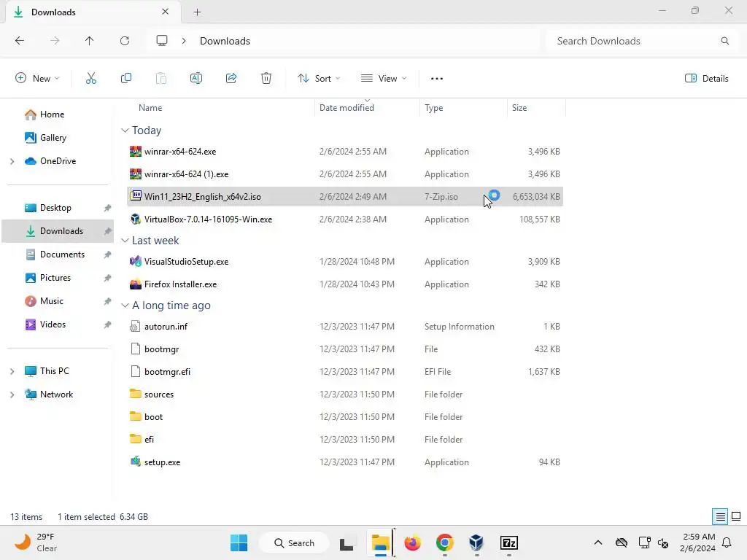Select VisualStudioSetup.exe file
This screenshot has height=560, width=747.
[x=345, y=262]
